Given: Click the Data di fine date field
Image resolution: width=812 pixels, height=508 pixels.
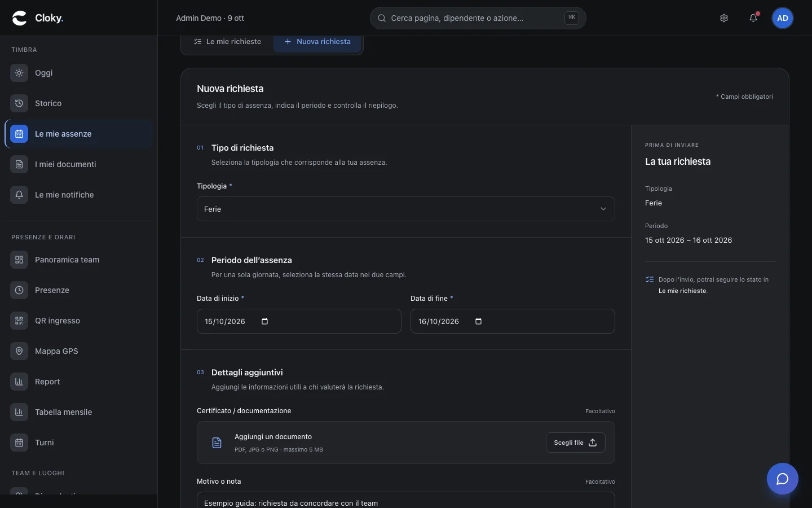Looking at the screenshot, I should (513, 321).
